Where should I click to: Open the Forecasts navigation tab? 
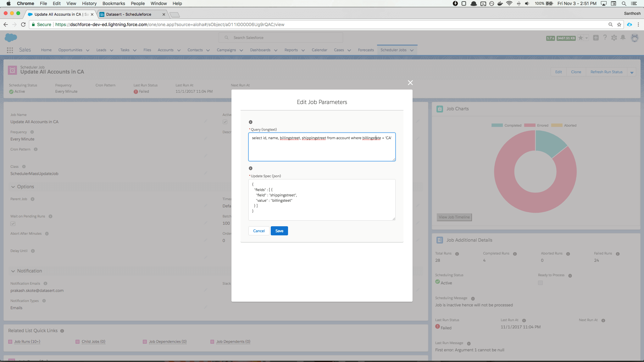pos(366,50)
